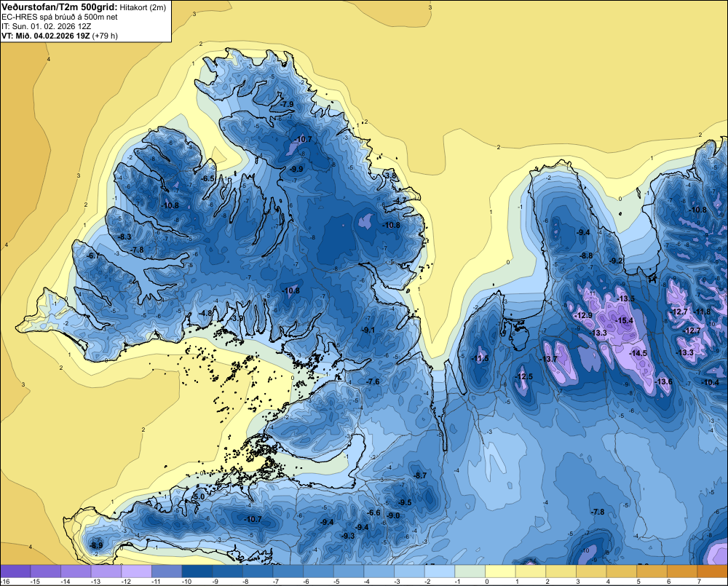Click the -3.9 temperature value
The width and height of the screenshot is (728, 586).
pos(237,318)
